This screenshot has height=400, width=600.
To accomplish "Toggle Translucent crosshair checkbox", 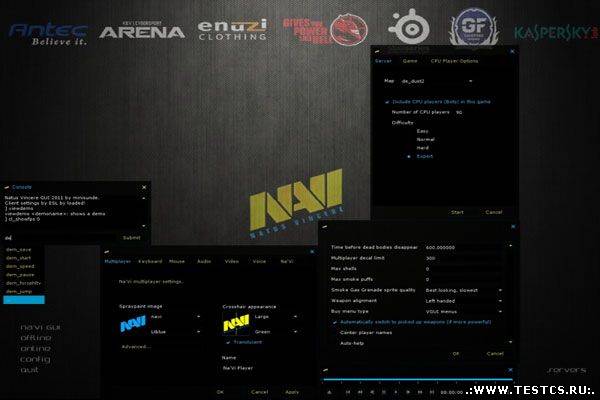I will 244,342.
